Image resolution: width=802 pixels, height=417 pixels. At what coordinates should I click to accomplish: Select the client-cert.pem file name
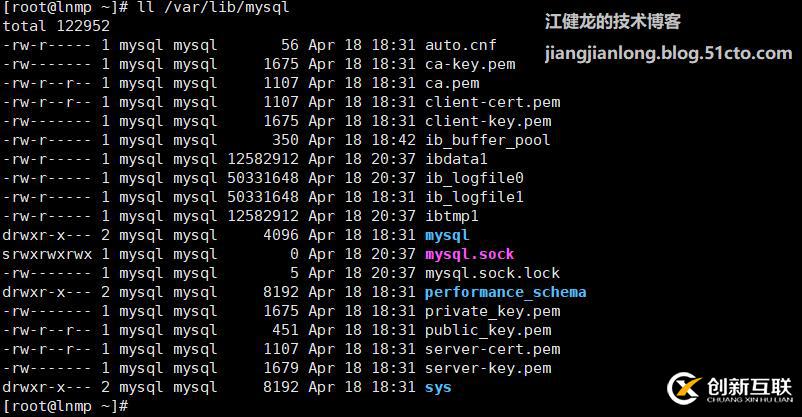(x=492, y=102)
